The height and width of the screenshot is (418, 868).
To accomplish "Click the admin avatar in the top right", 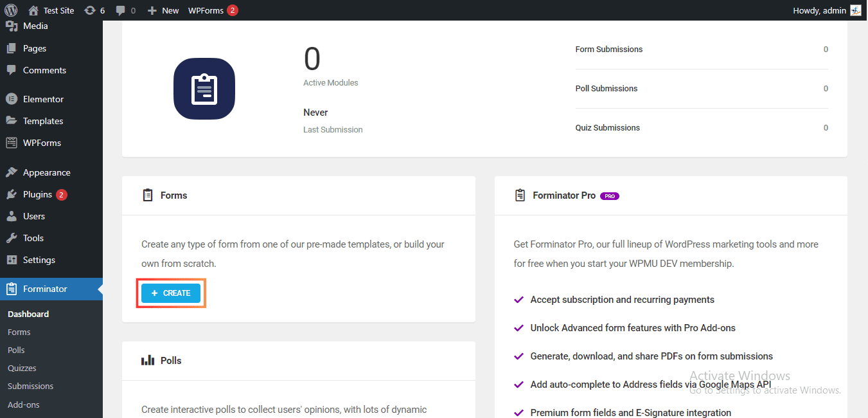I will pyautogui.click(x=855, y=10).
